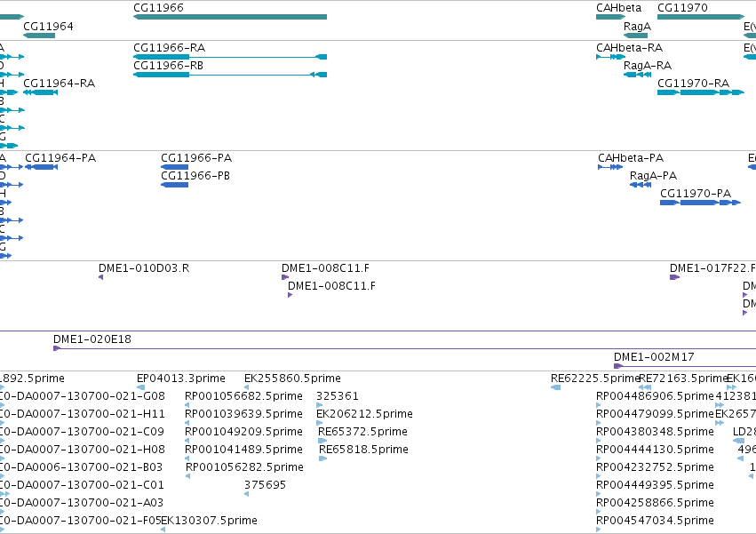Select CG11970-RA transcript
The width and height of the screenshot is (756, 534).
[x=701, y=92]
